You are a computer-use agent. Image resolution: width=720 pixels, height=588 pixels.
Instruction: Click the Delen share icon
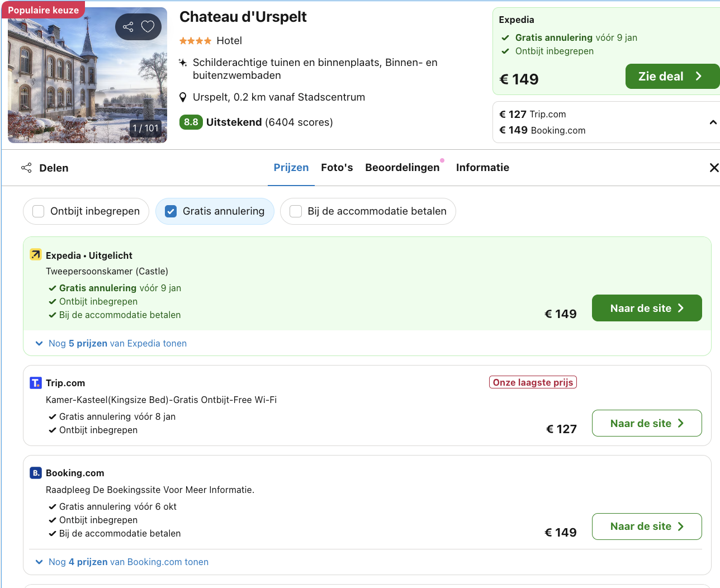click(x=26, y=168)
